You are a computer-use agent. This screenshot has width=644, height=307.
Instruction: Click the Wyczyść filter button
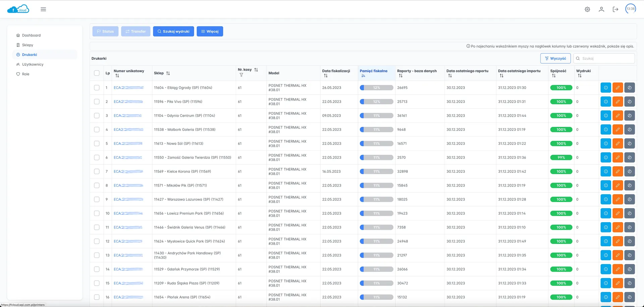pos(555,58)
